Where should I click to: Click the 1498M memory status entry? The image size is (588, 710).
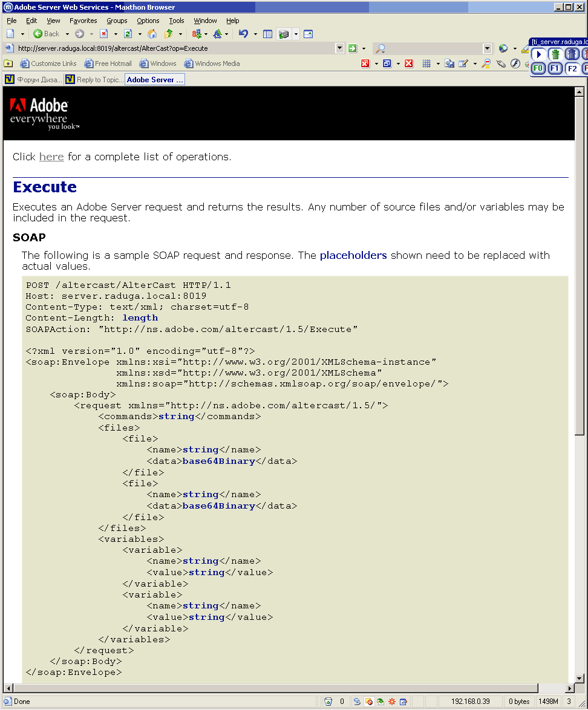click(x=548, y=702)
